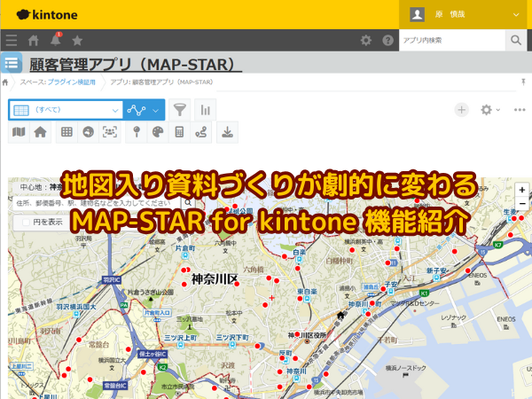Open the kintone hamburger menu
Screen dimensions: 532x399
(12, 41)
